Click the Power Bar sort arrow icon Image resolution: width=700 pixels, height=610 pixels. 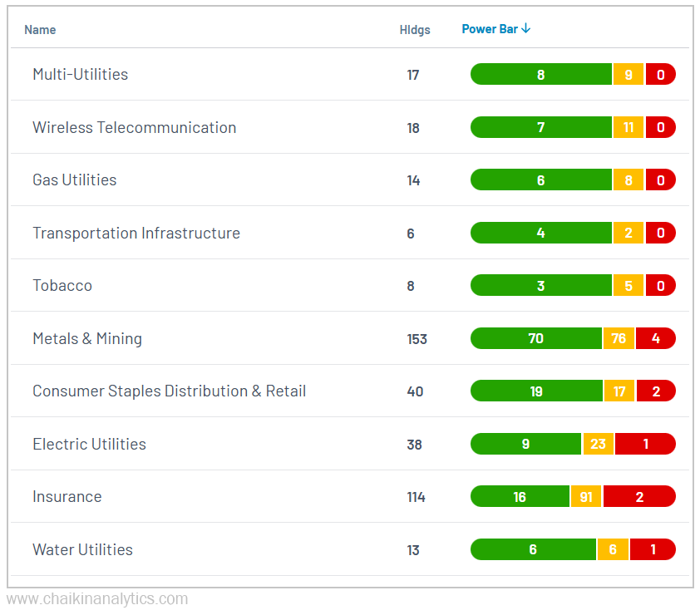point(526,29)
